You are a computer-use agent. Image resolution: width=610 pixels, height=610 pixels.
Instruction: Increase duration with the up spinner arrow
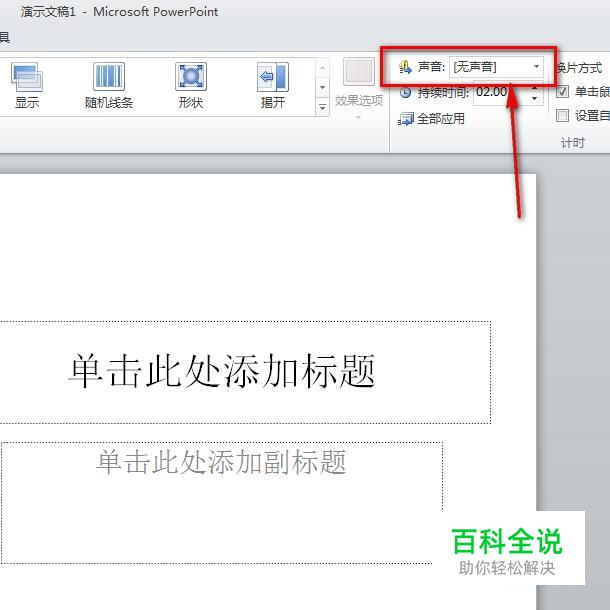pos(535,88)
